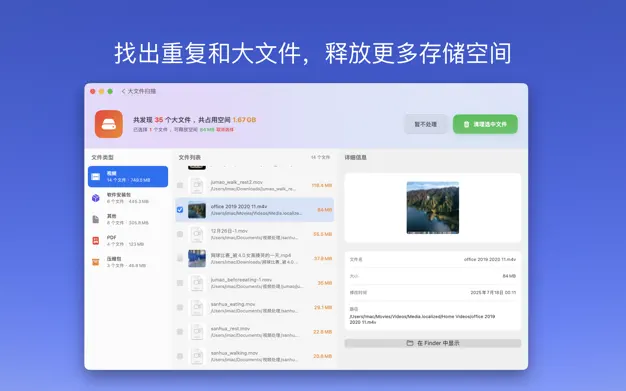
Task: Click file icon of 12月26日-1.mov
Action: 197,234
